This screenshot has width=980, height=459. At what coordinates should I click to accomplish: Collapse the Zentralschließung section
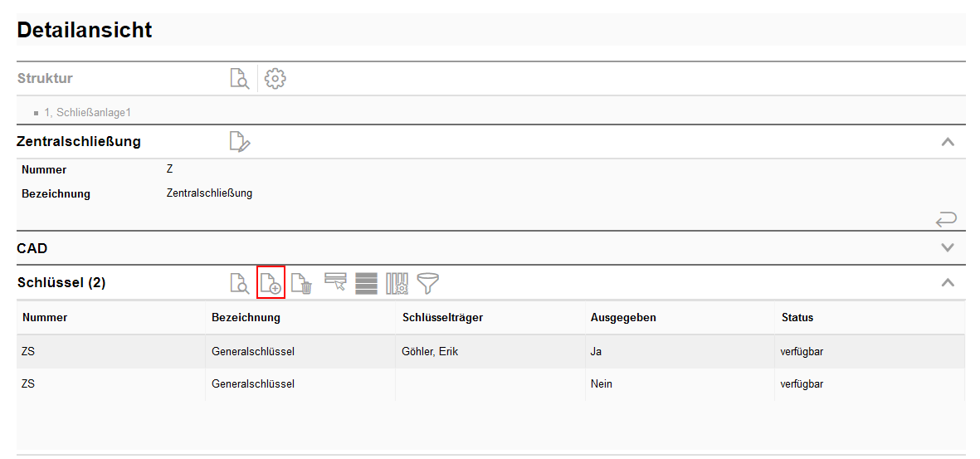pos(948,142)
